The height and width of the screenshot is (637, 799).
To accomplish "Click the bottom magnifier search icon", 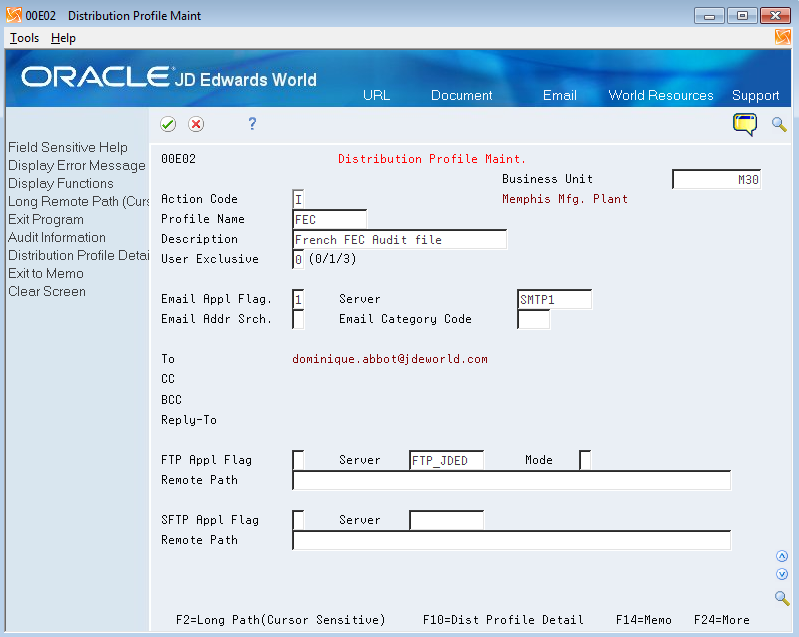I will coord(782,598).
